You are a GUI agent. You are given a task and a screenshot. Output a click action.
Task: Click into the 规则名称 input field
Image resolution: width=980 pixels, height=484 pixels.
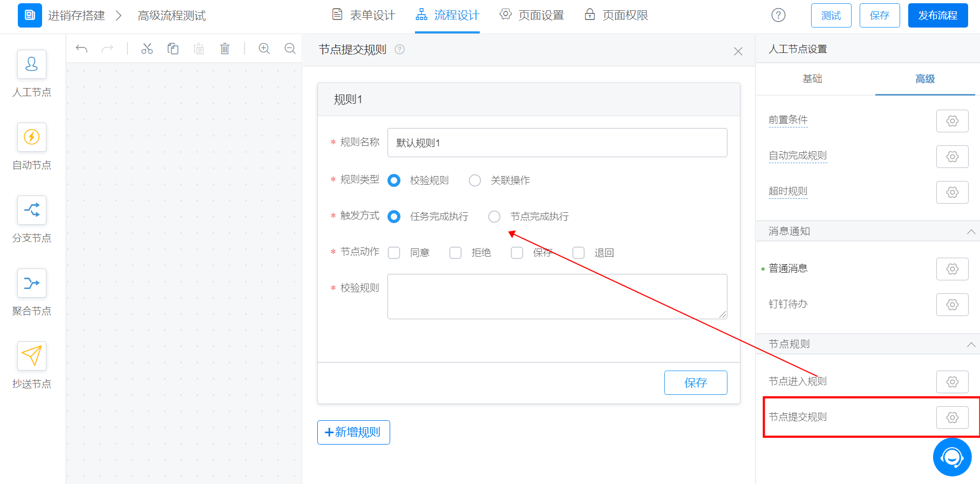(557, 143)
